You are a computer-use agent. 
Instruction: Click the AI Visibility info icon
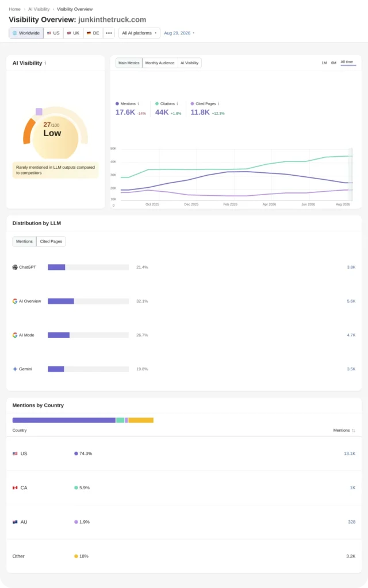(x=45, y=63)
